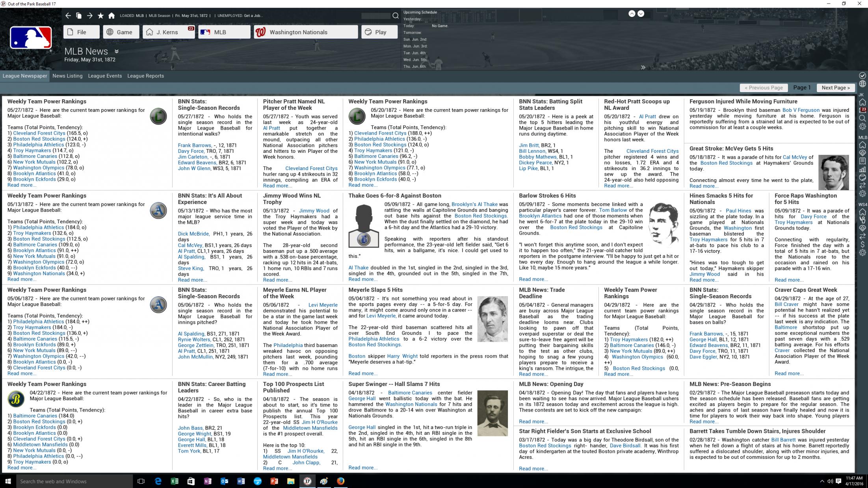Open WS4 finances dollar icon in sidebar
The width and height of the screenshot is (868, 488).
coord(862,244)
